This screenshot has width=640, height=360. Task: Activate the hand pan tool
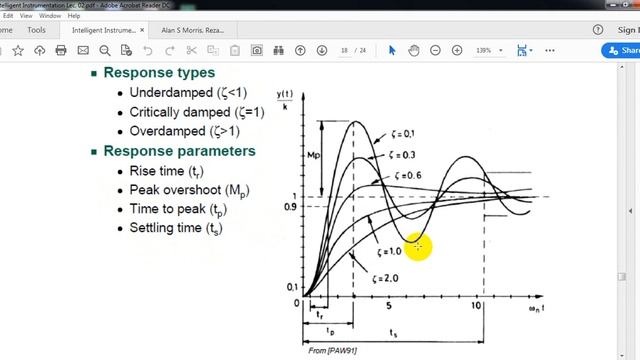coord(413,51)
